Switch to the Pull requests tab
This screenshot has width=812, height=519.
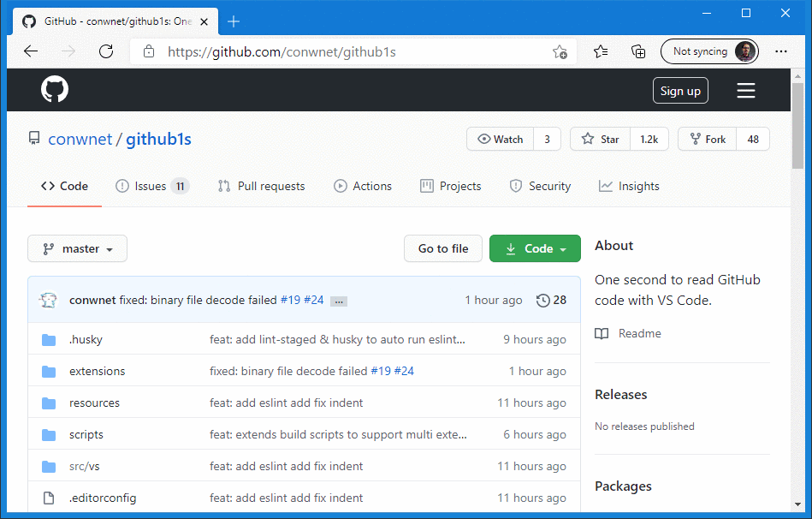point(262,186)
